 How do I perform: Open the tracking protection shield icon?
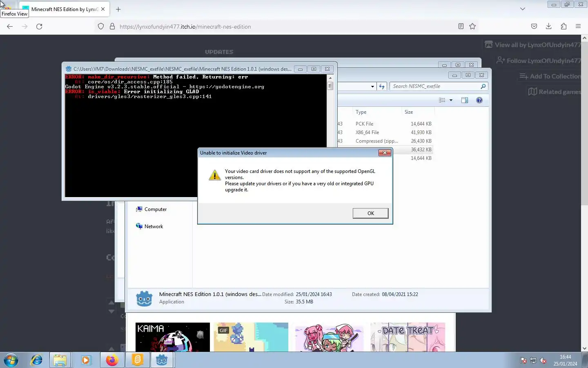101,27
